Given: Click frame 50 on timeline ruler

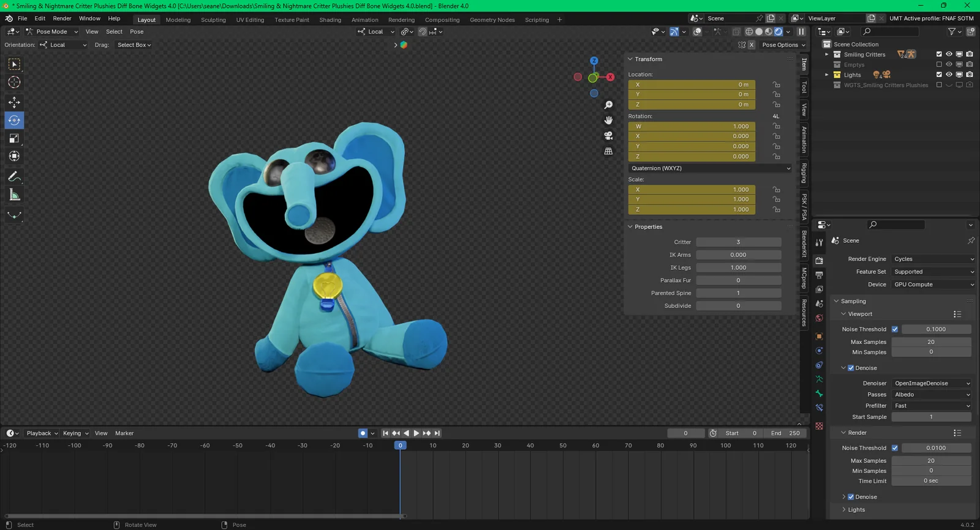Looking at the screenshot, I should (563, 446).
